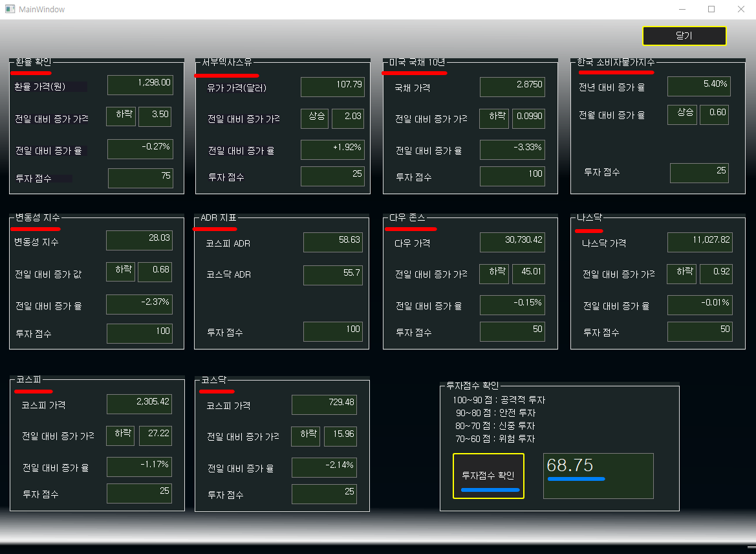Click the 코스피 ADR field 58.63
756x554 pixels.
pyautogui.click(x=332, y=242)
